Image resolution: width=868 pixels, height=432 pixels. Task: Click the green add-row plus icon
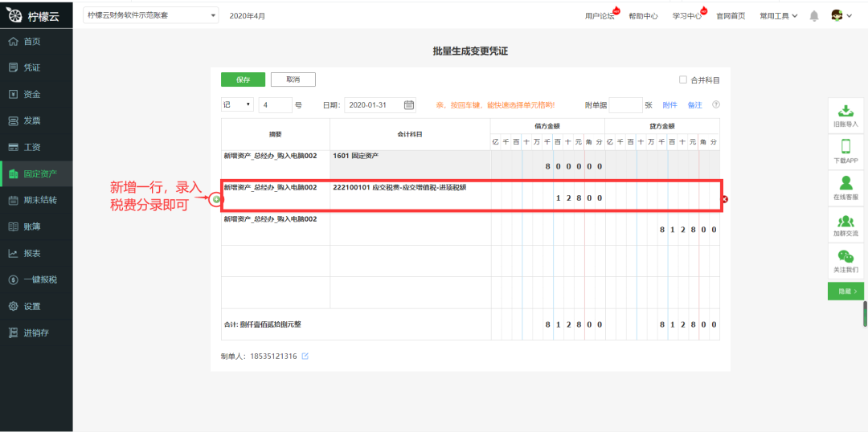[x=216, y=198]
